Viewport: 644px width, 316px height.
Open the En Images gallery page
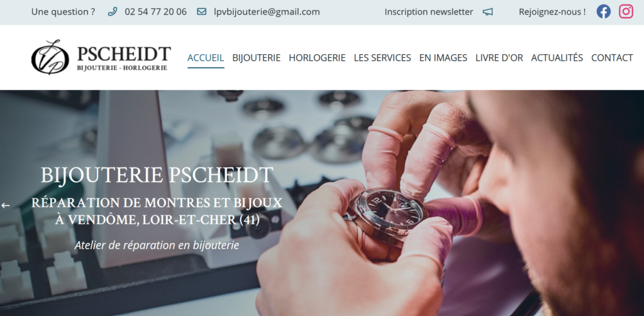443,58
